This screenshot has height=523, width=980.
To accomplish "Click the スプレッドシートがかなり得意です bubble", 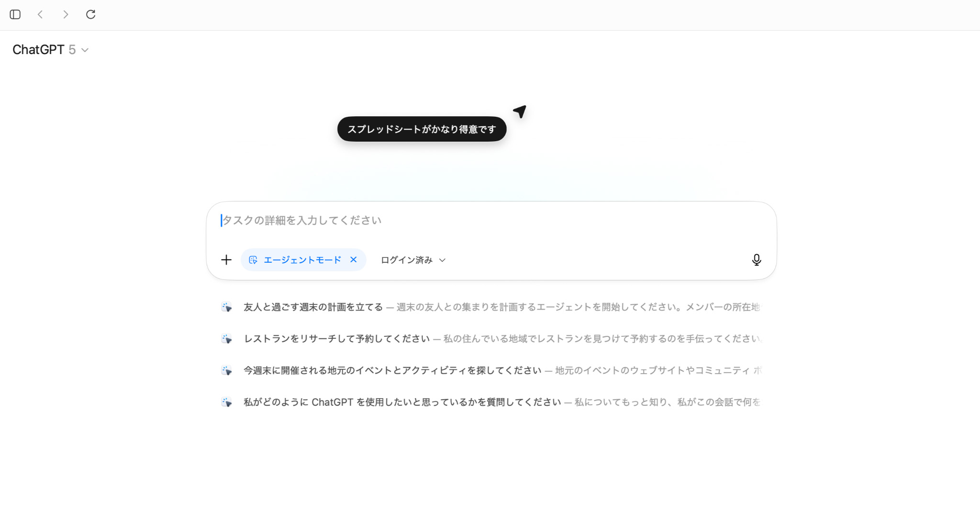I will pos(422,129).
